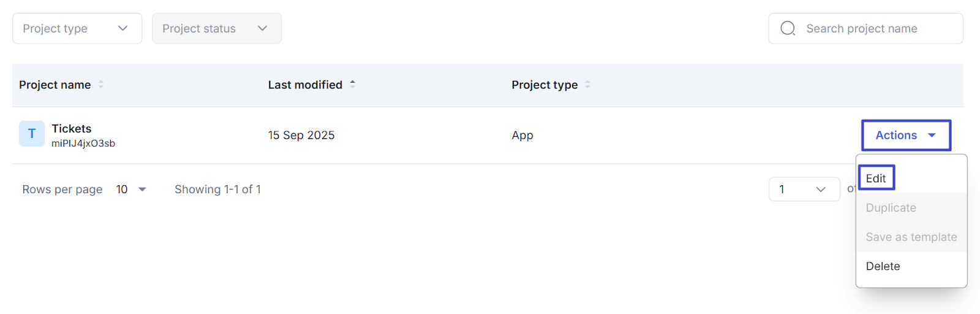Click Save as template menu entry

(911, 237)
